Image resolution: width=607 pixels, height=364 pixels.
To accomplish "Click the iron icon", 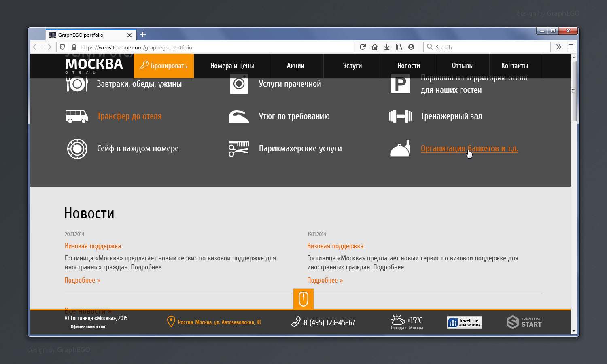I will tap(239, 116).
